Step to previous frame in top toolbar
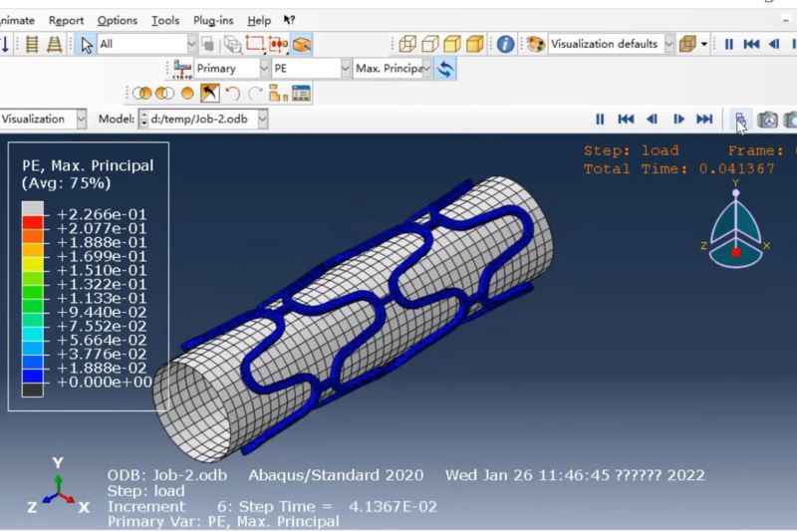Image resolution: width=797 pixels, height=532 pixels. (x=774, y=44)
